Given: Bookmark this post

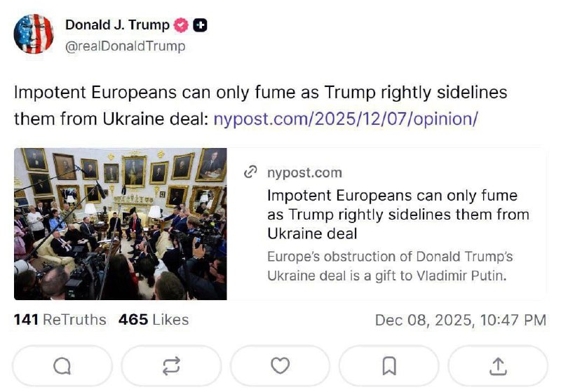Looking at the screenshot, I should pos(389,365).
